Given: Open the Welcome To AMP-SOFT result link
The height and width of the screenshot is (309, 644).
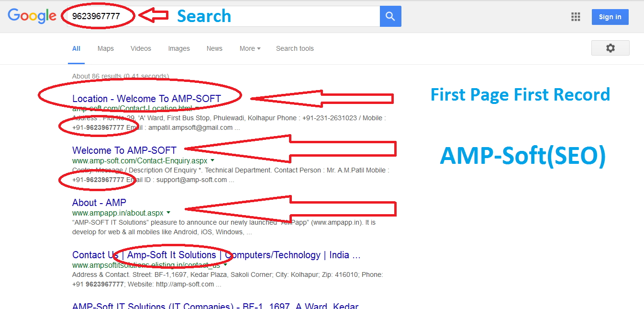Looking at the screenshot, I should pyautogui.click(x=124, y=150).
